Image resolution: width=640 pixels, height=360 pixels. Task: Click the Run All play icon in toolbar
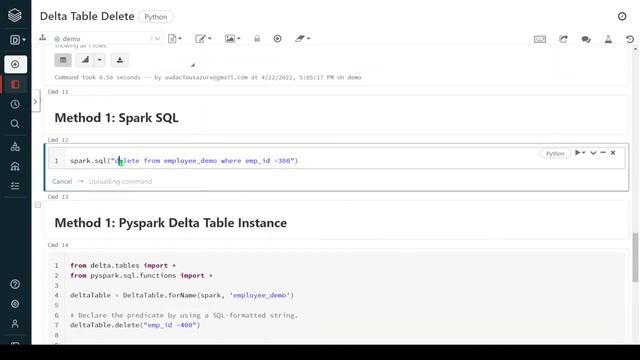click(278, 39)
